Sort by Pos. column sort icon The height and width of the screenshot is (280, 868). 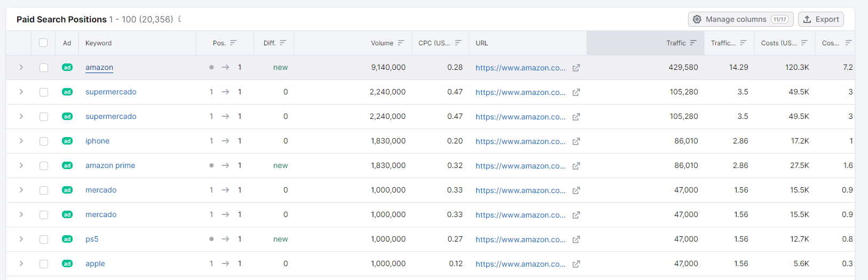point(233,43)
